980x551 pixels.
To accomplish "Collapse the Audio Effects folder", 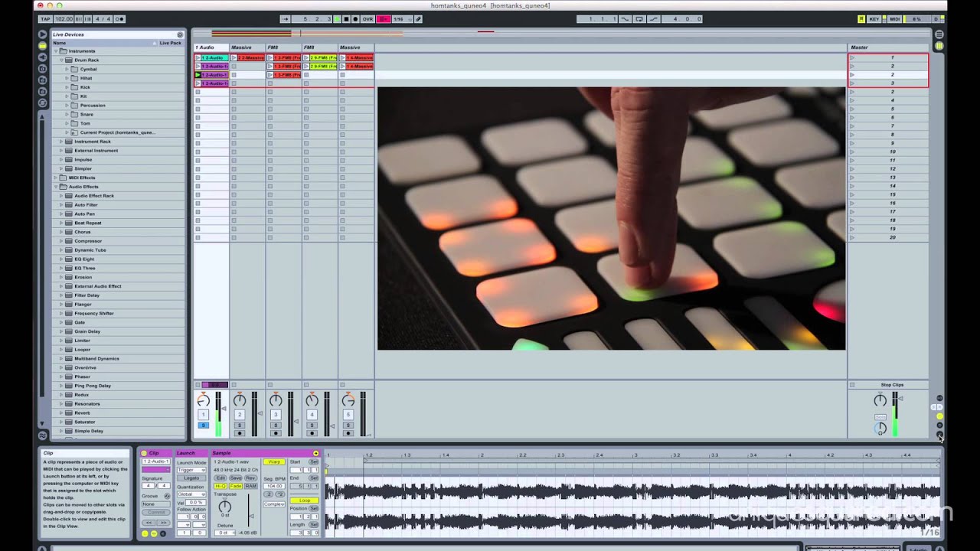I will pos(57,187).
